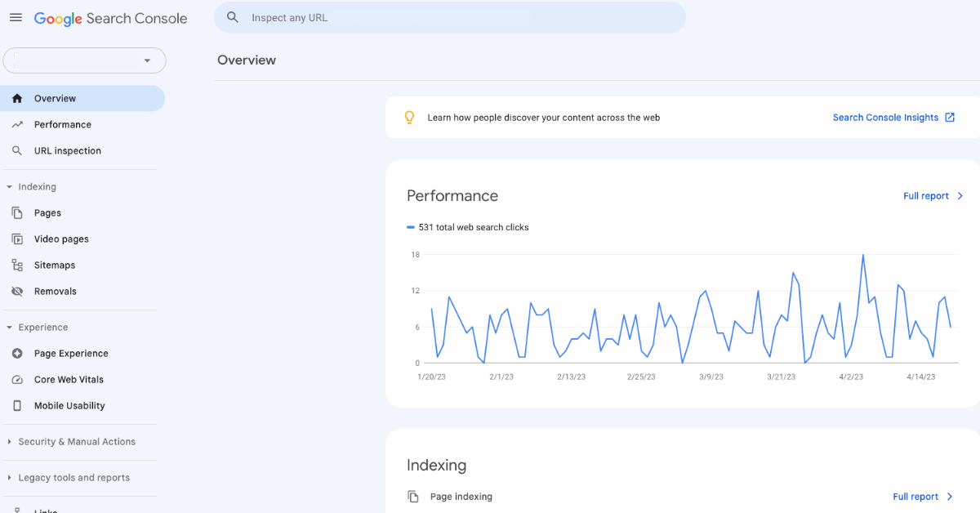
Task: Click the Mobile Usability phone icon
Action: click(17, 406)
